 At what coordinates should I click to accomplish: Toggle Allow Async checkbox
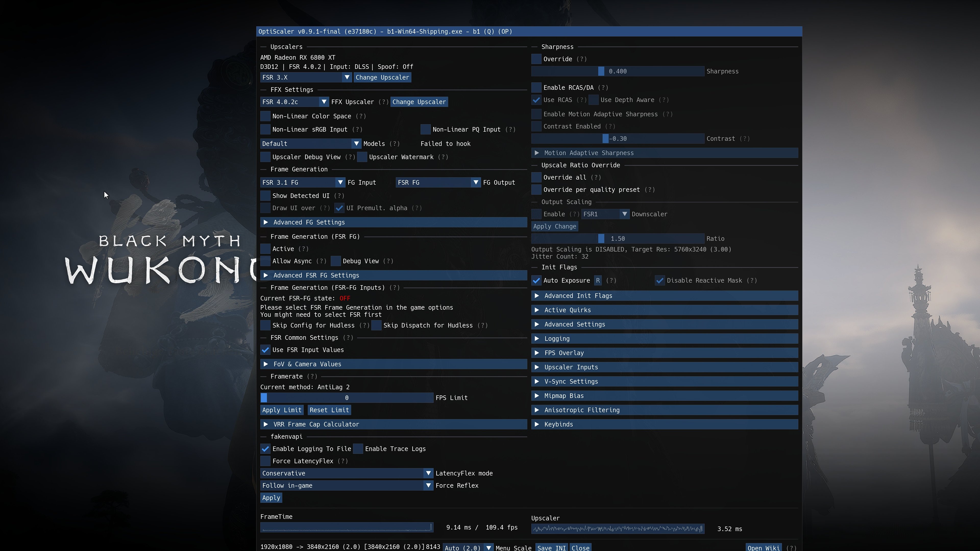pos(265,261)
